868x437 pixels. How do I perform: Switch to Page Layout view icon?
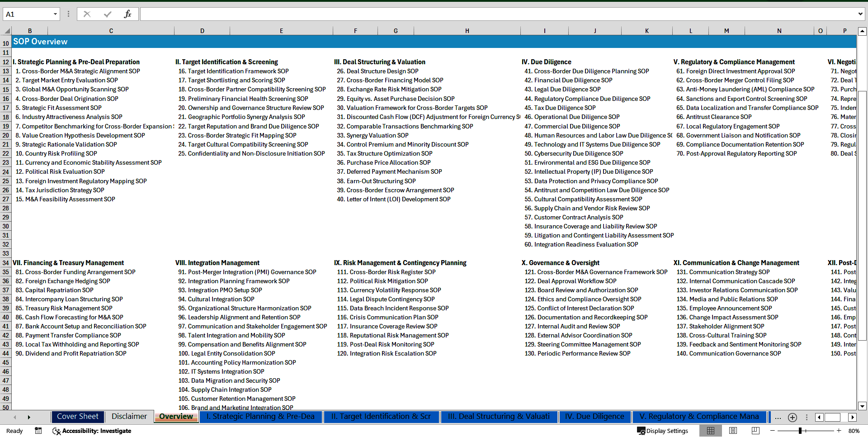(732, 431)
